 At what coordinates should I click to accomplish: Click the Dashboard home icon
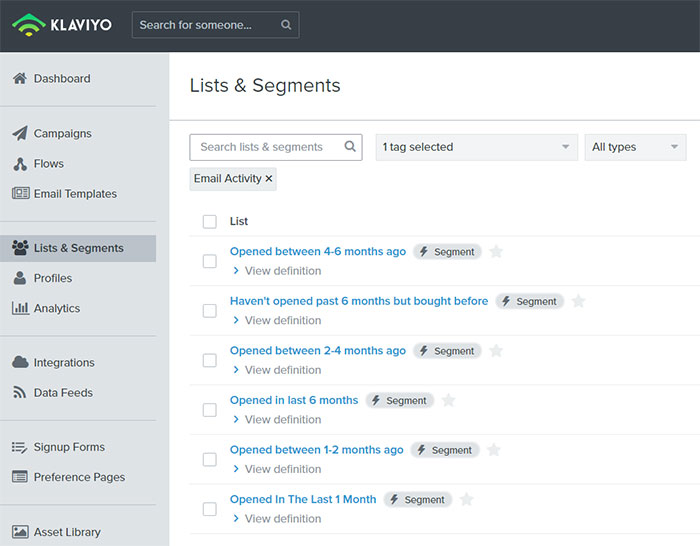click(20, 79)
